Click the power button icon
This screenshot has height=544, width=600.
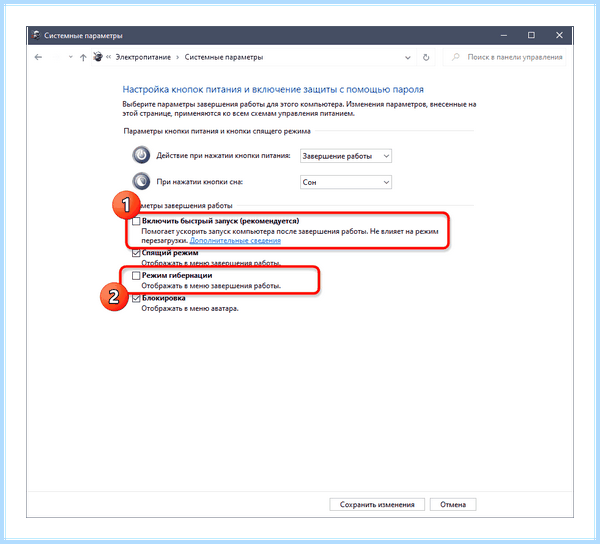tap(141, 155)
